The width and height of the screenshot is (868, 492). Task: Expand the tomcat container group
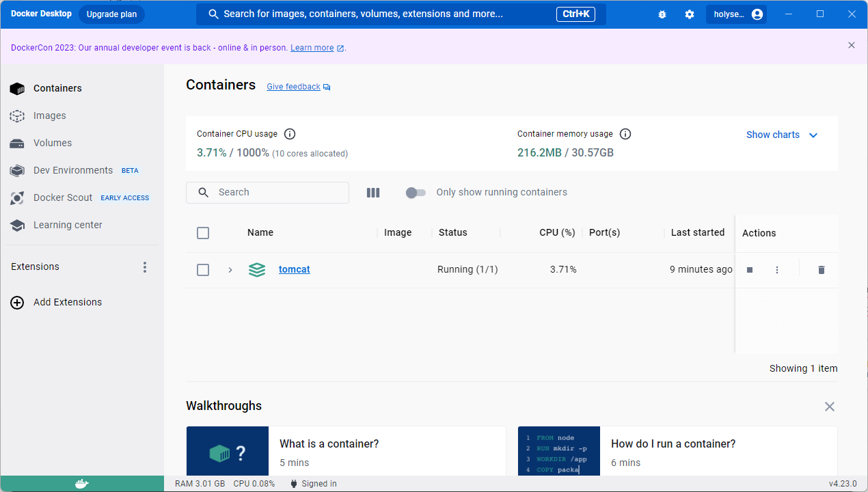230,270
